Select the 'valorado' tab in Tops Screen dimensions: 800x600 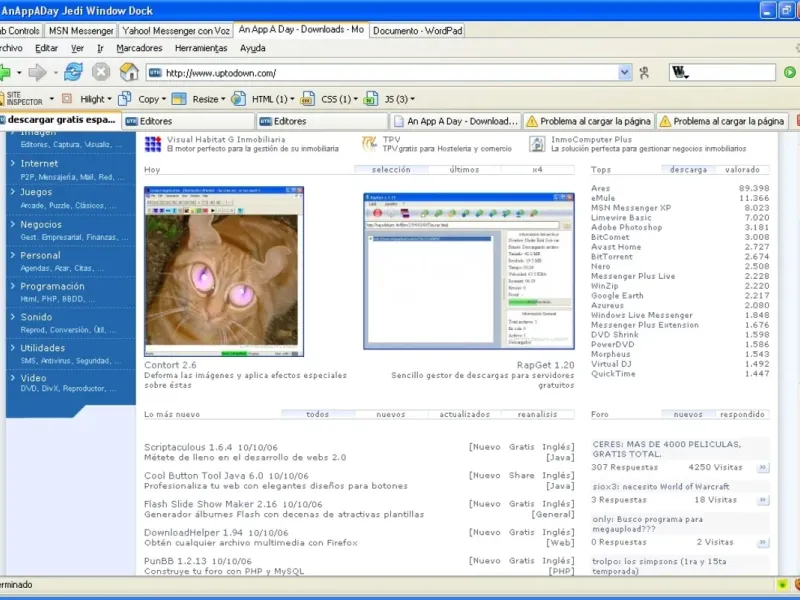[x=741, y=170]
